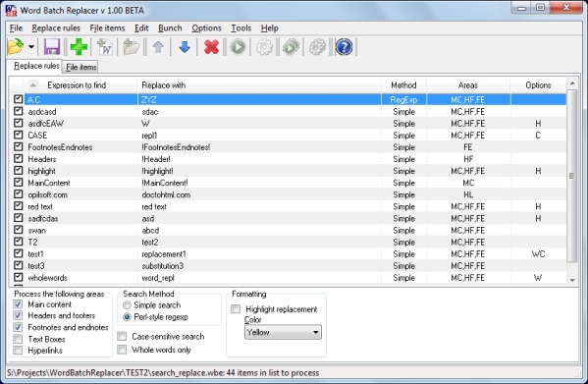Run replacement using green play icon
Viewport: 588px width, 384px height.
(238, 47)
